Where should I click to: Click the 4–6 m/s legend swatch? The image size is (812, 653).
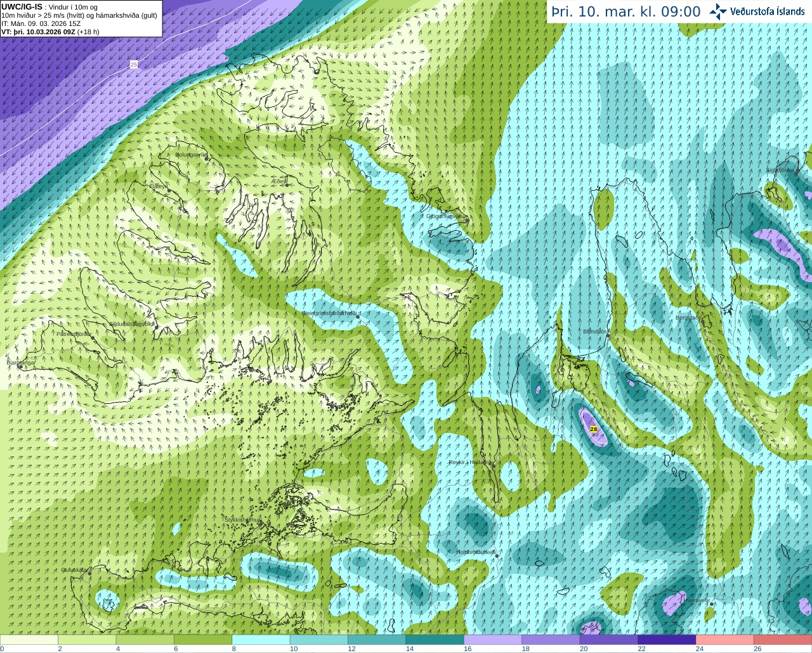(x=145, y=640)
